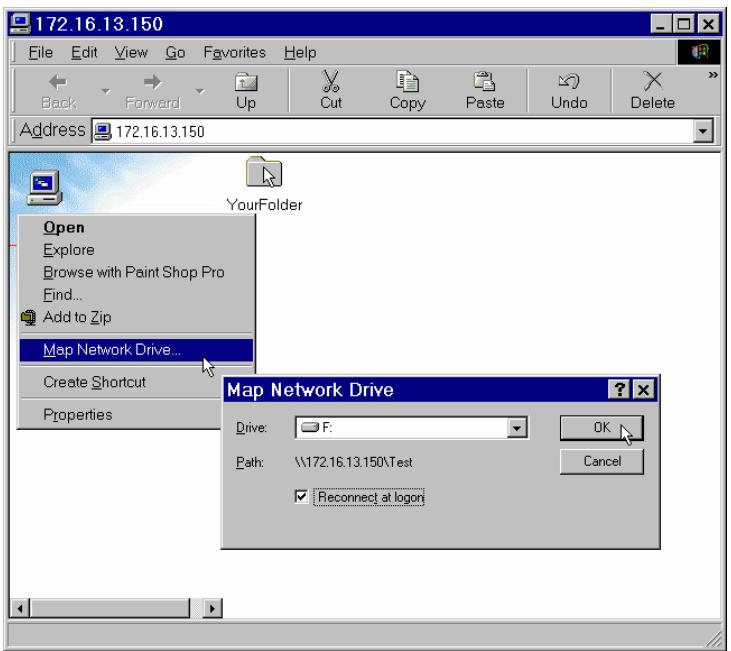731x651 pixels.
Task: Open the Favorites menu
Action: tap(234, 52)
